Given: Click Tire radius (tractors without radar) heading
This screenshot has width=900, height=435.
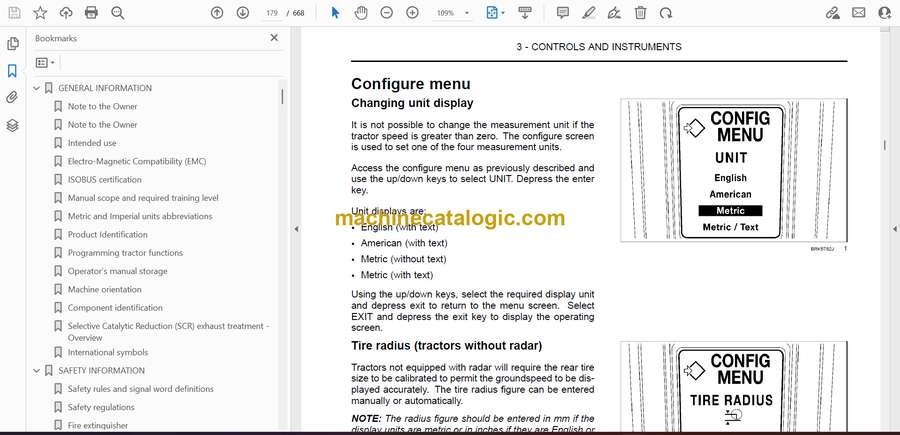Looking at the screenshot, I should pos(447,346).
